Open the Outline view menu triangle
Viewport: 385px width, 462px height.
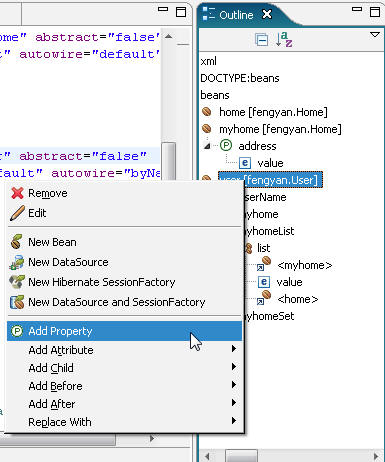pos(375,34)
